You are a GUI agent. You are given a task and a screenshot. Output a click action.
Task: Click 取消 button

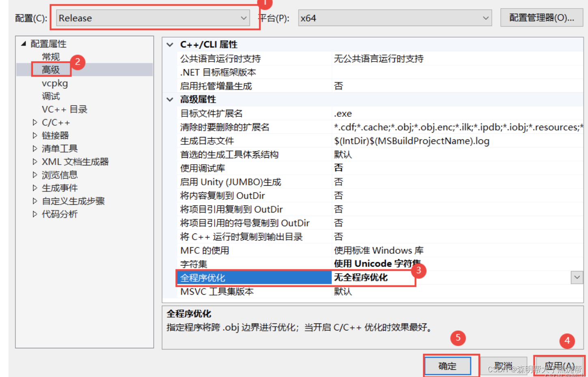(504, 366)
